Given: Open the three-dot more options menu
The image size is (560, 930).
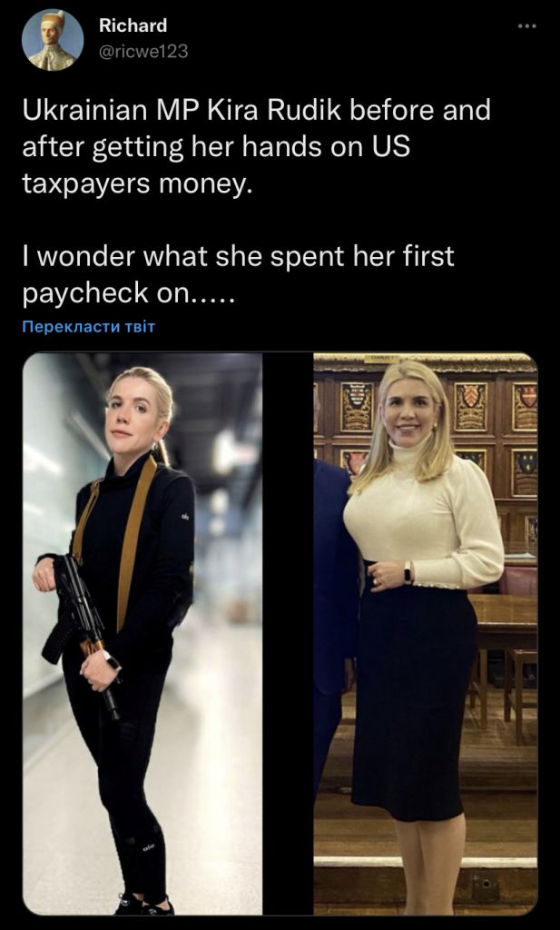Looking at the screenshot, I should pyautogui.click(x=526, y=26).
